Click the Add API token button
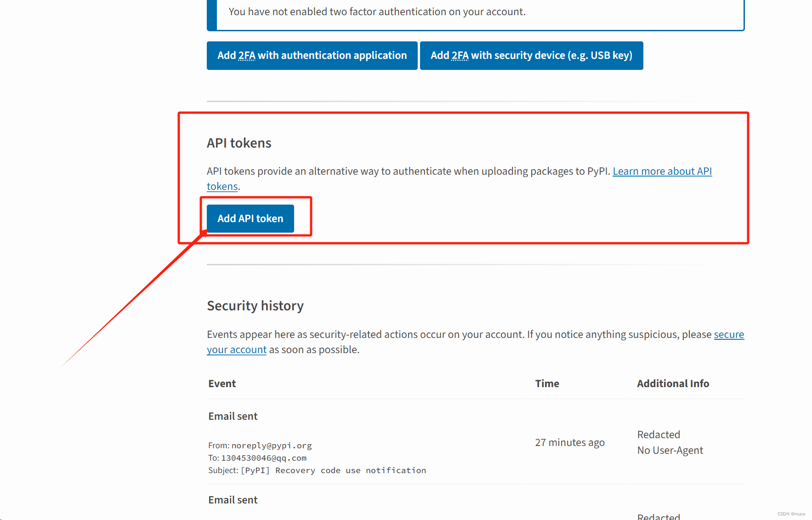The width and height of the screenshot is (812, 520). click(x=250, y=218)
